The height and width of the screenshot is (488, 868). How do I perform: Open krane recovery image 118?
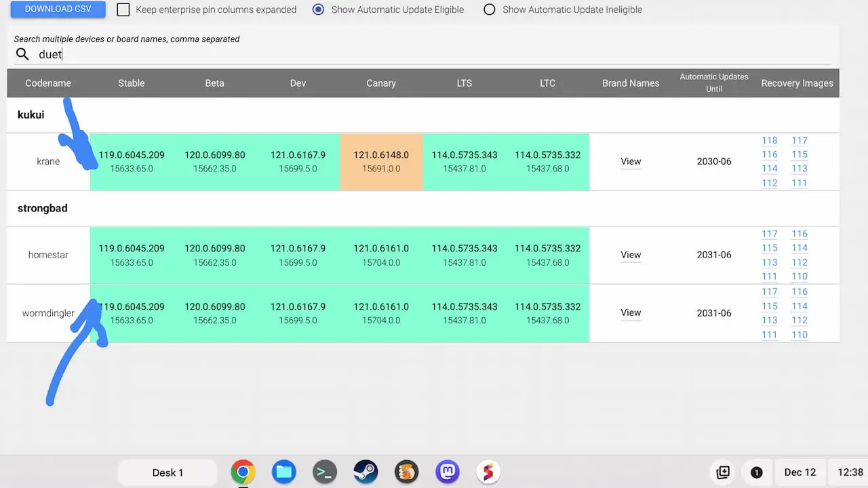pos(769,140)
